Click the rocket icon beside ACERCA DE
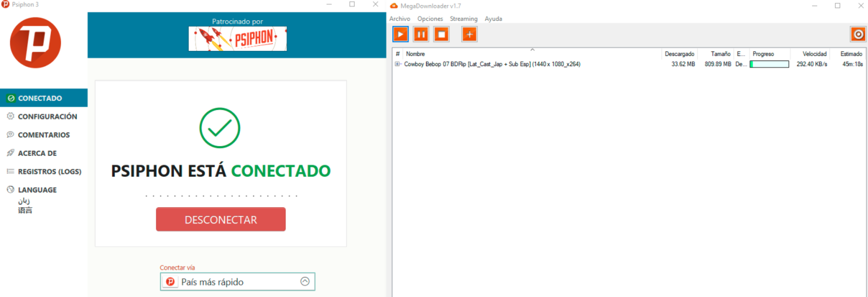Viewport: 868px width, 297px height. (10, 153)
